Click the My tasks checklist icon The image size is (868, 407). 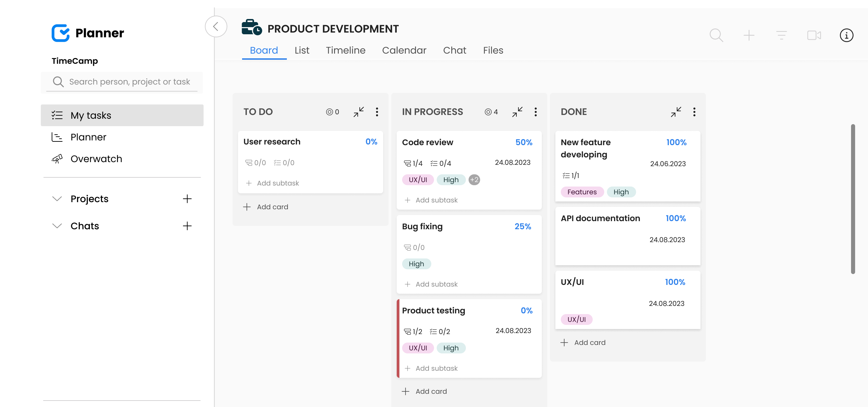(x=57, y=115)
